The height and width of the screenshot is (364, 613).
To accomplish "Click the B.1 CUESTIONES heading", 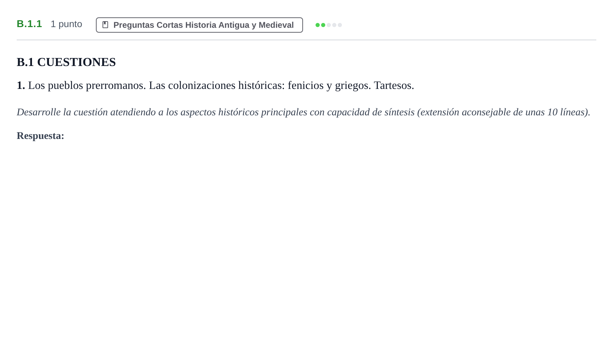I will (x=66, y=62).
